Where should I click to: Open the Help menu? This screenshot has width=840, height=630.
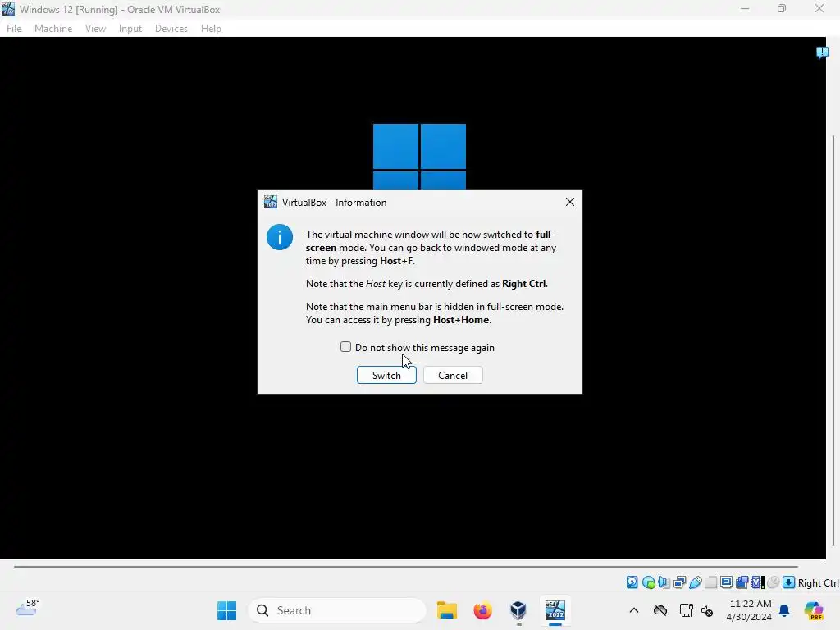(211, 29)
